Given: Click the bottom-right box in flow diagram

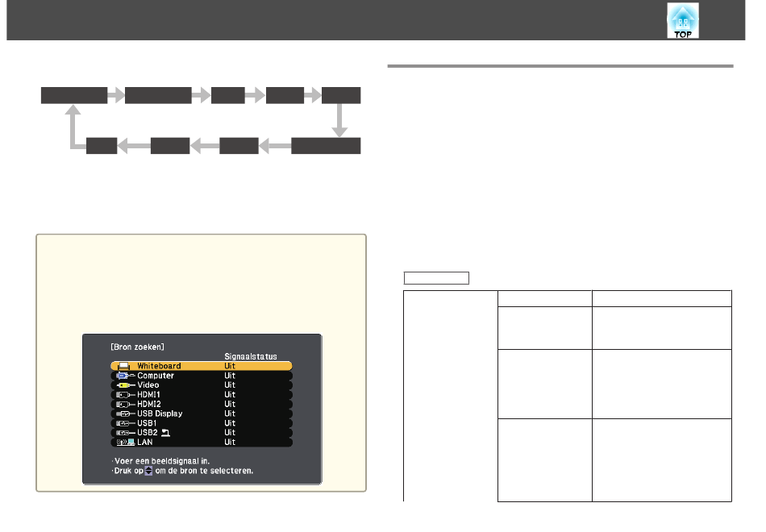Looking at the screenshot, I should coord(326,146).
